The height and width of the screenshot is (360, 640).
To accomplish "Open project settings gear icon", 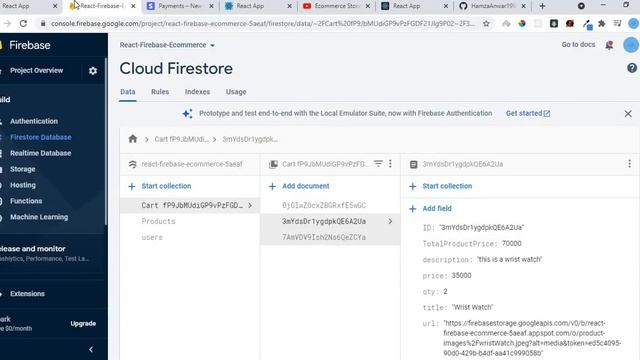I will click(x=93, y=71).
